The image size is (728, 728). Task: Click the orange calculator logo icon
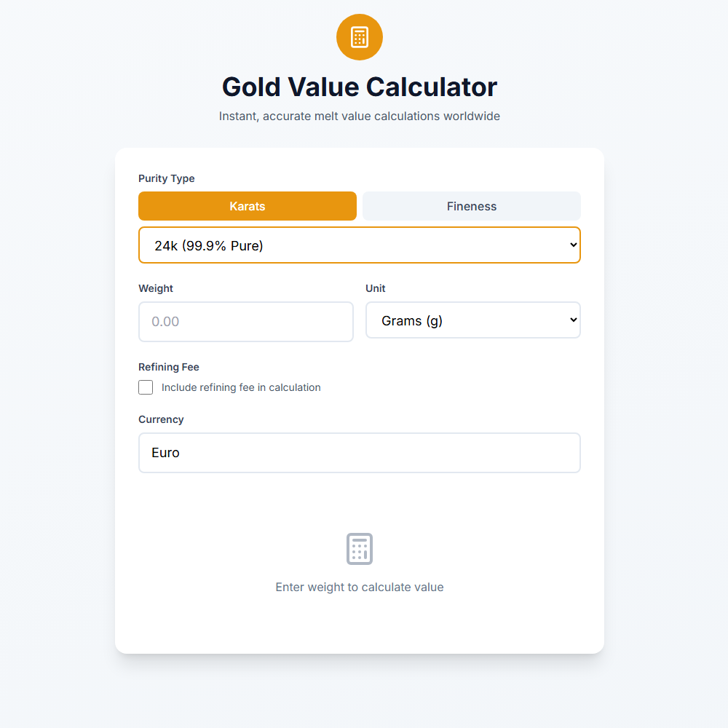tap(359, 36)
